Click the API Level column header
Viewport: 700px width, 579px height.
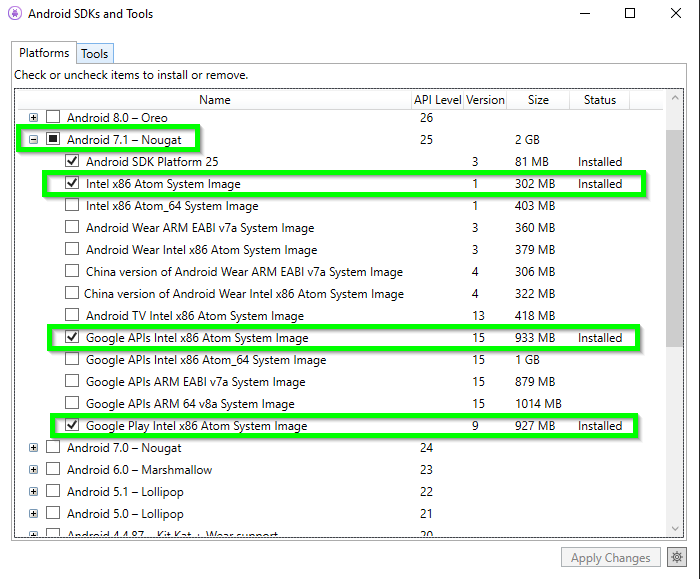[x=438, y=100]
